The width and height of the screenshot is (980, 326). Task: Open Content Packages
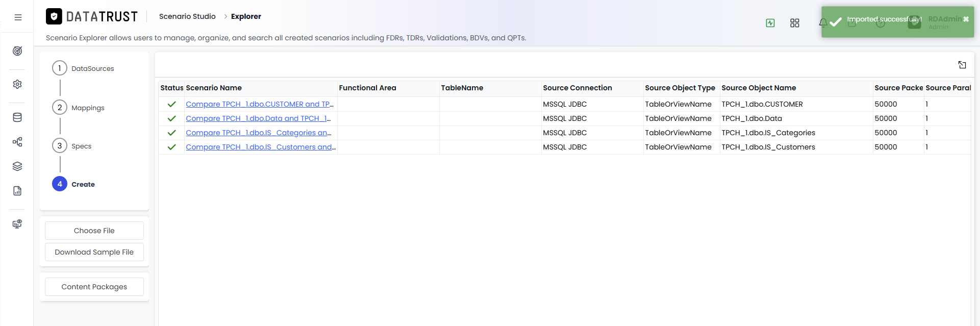tap(94, 287)
